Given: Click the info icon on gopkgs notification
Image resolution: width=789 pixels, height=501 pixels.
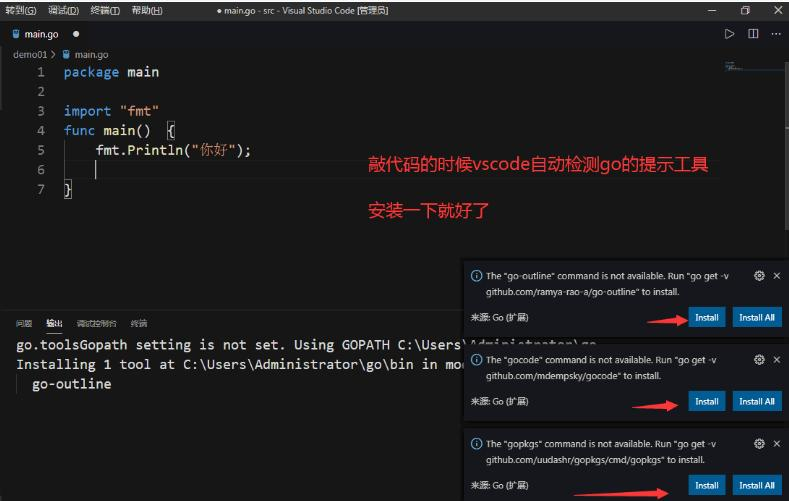Looking at the screenshot, I should coord(476,444).
